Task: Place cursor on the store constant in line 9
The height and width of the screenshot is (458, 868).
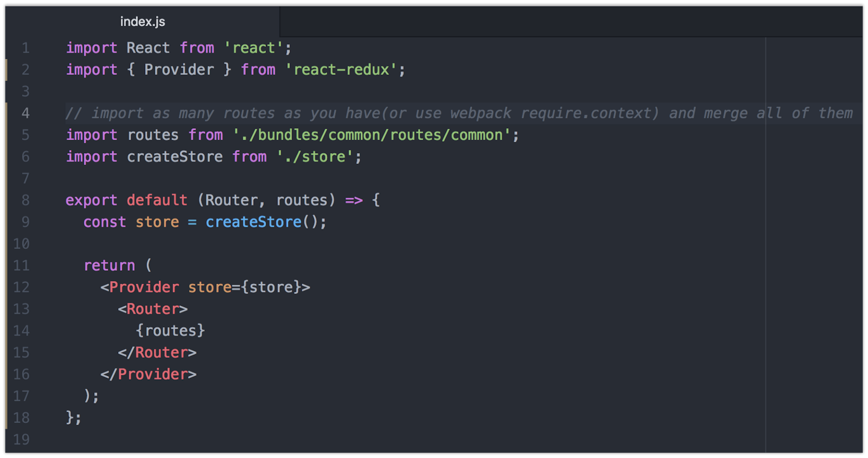Action: pos(157,221)
